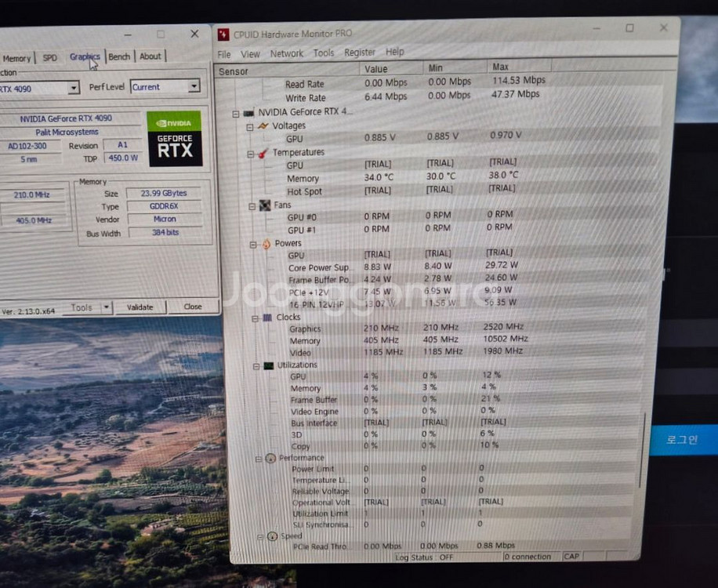Open the Perf Level Current dropdown in CPU-Z

(194, 85)
